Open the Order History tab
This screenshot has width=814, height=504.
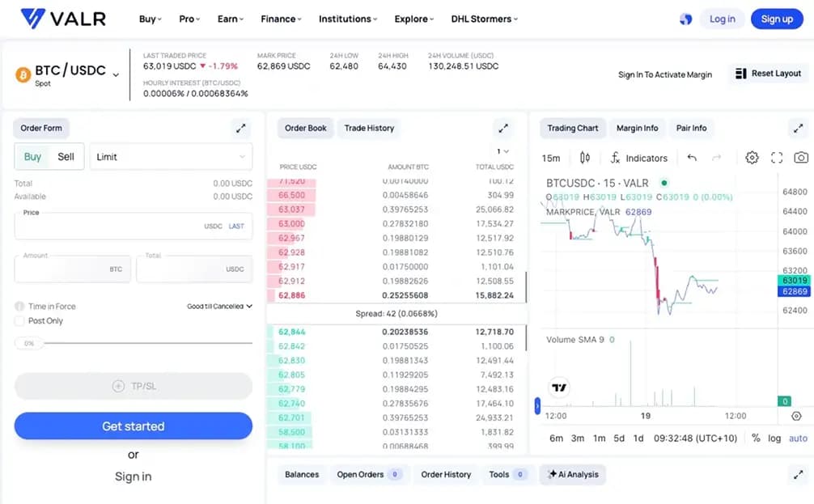pyautogui.click(x=446, y=474)
